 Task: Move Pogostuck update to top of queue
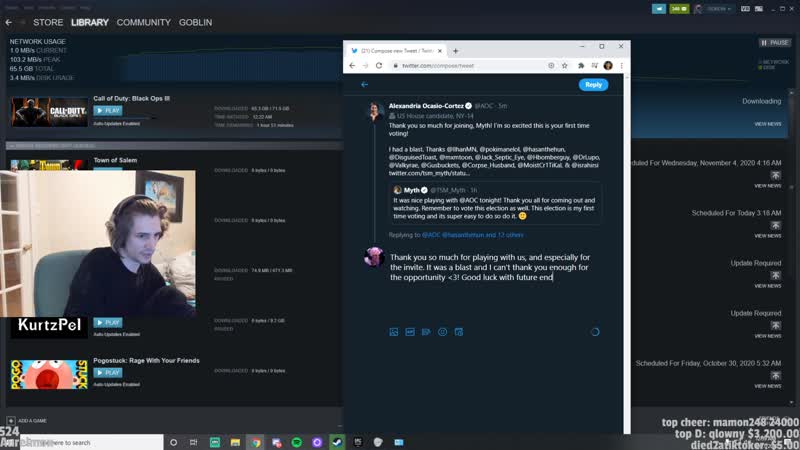[776, 376]
